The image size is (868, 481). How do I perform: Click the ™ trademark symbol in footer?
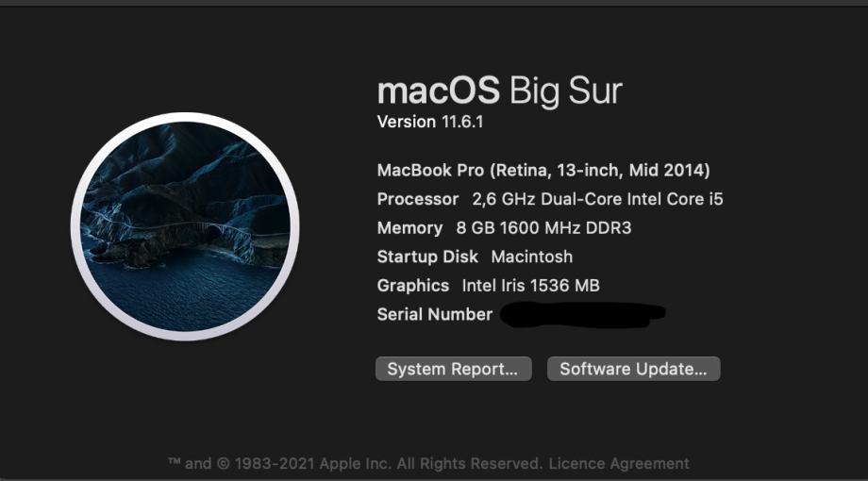click(x=175, y=461)
